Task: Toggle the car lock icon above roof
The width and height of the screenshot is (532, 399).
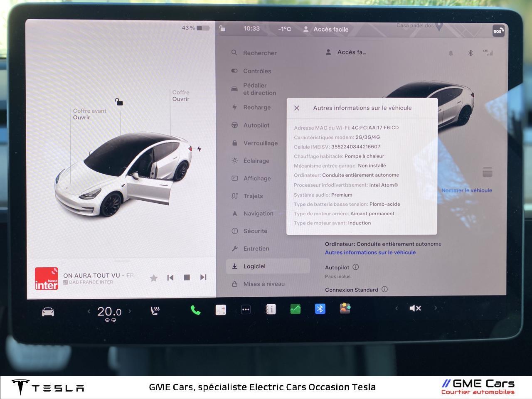Action: 119,101
